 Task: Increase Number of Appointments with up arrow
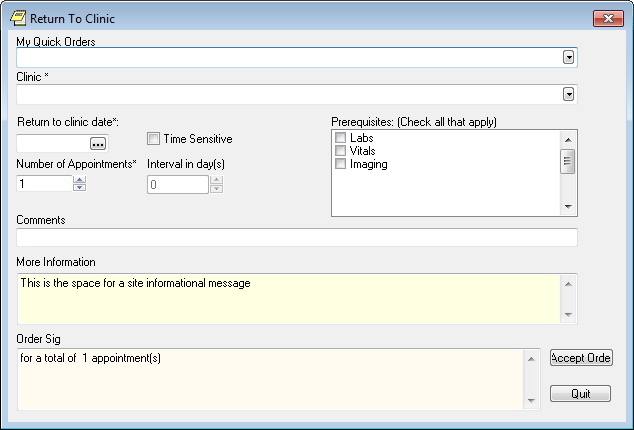(x=80, y=180)
